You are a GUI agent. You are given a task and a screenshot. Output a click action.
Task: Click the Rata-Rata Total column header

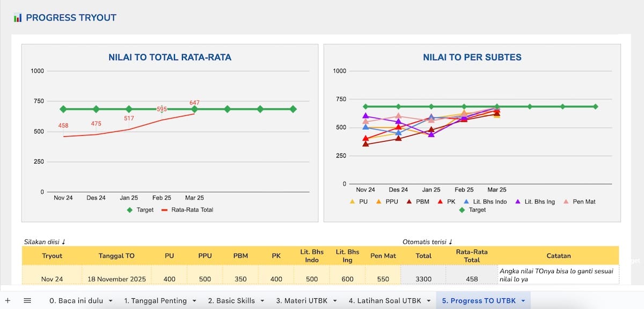click(x=472, y=256)
